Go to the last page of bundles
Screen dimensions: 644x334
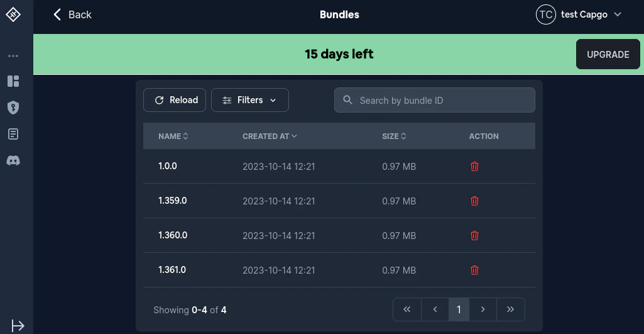pos(510,309)
